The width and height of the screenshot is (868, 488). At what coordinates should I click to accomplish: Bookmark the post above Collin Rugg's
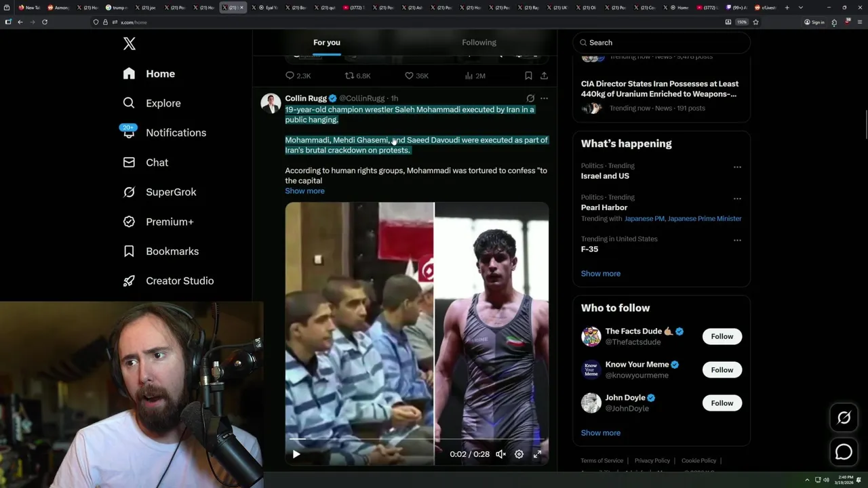coord(528,76)
